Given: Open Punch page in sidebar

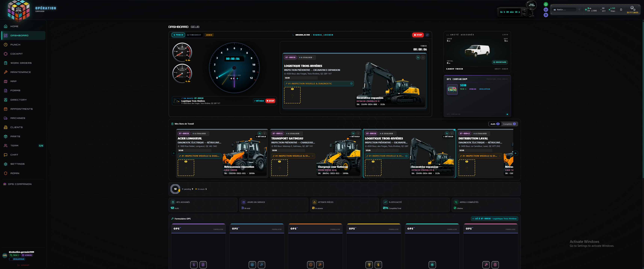Looking at the screenshot, I should coord(23,45).
